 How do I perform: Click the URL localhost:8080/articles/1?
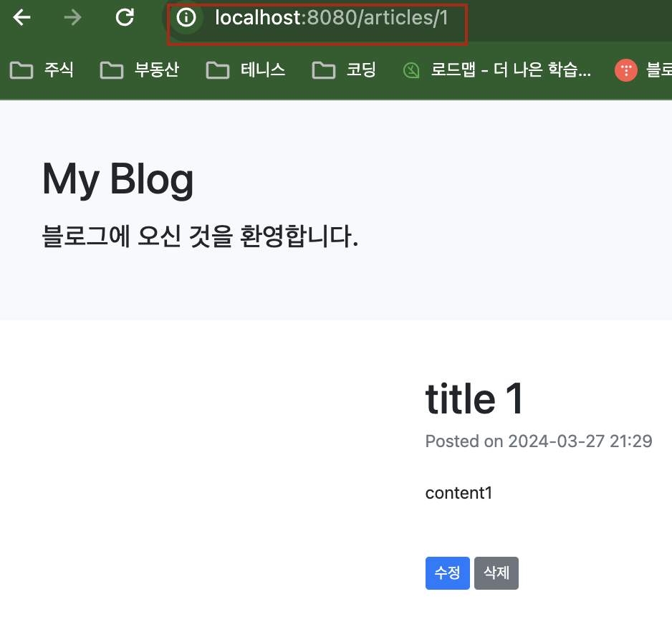coord(331,18)
